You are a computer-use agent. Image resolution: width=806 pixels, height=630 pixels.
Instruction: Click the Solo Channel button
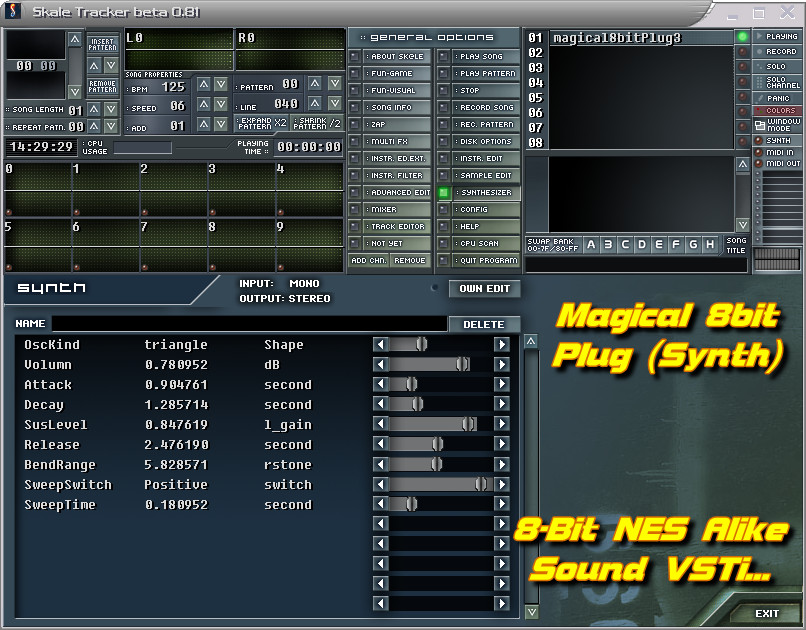[776, 82]
